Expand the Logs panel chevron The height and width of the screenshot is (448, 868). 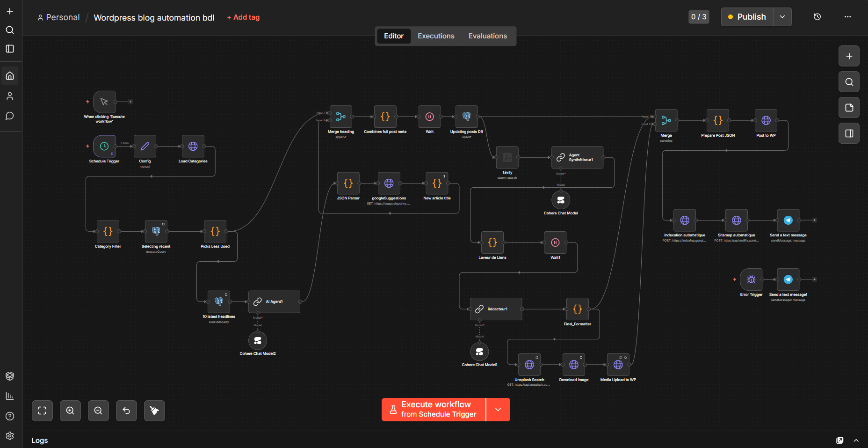click(x=856, y=441)
